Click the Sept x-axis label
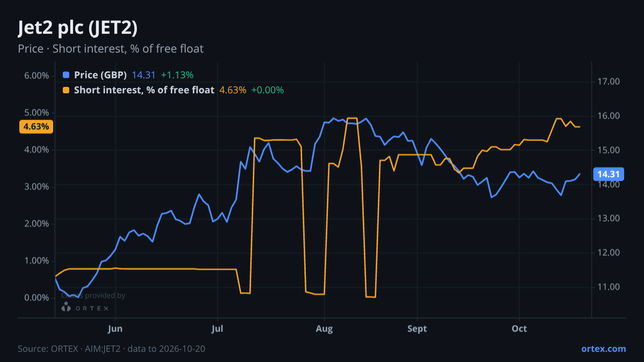This screenshot has width=644, height=362. (417, 328)
